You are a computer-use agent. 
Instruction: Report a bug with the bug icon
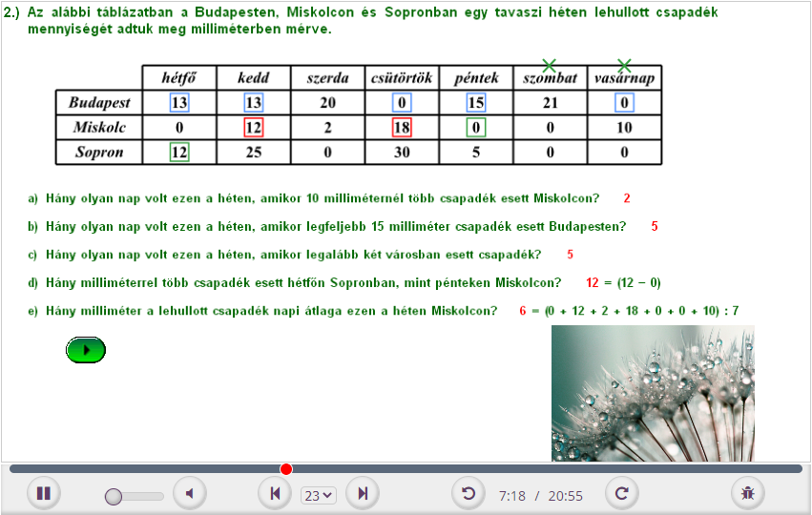click(748, 493)
